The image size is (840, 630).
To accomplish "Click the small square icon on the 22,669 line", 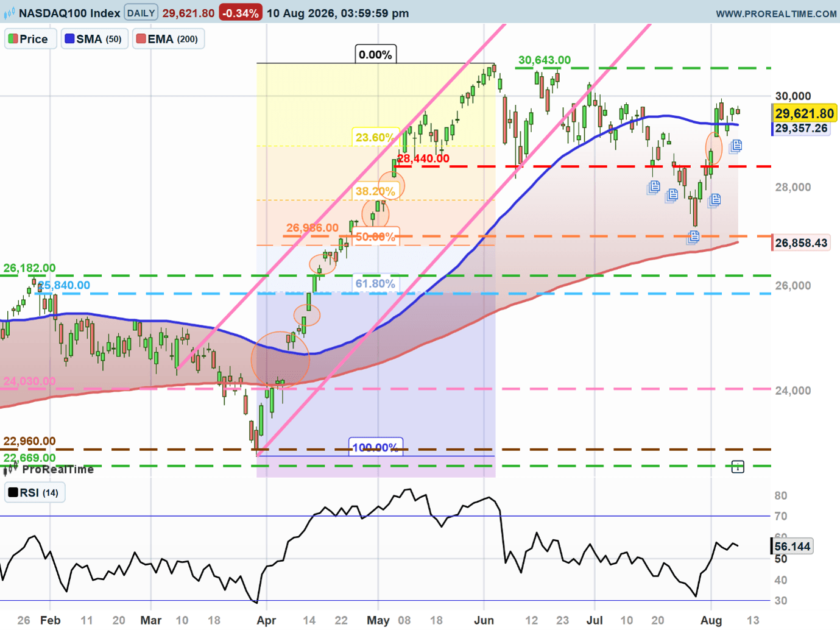I will [x=738, y=467].
